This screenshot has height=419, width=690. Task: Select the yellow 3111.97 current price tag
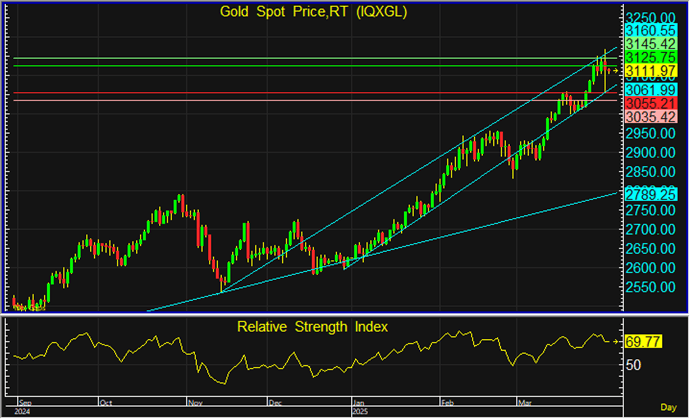click(648, 71)
